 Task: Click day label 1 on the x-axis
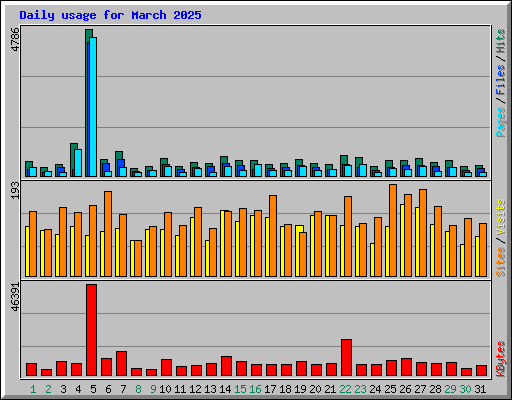coord(33,389)
